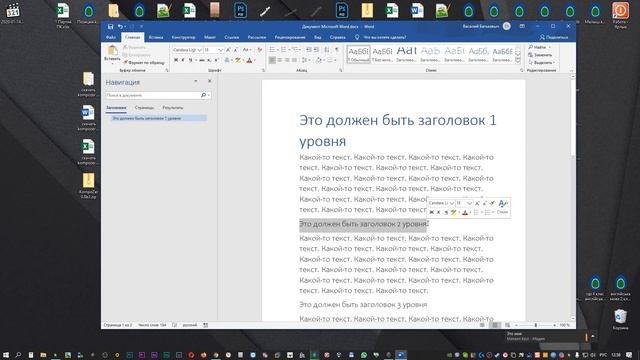Apply text effects in the ribbon Font group
The height and width of the screenshot is (360, 640).
(x=227, y=60)
